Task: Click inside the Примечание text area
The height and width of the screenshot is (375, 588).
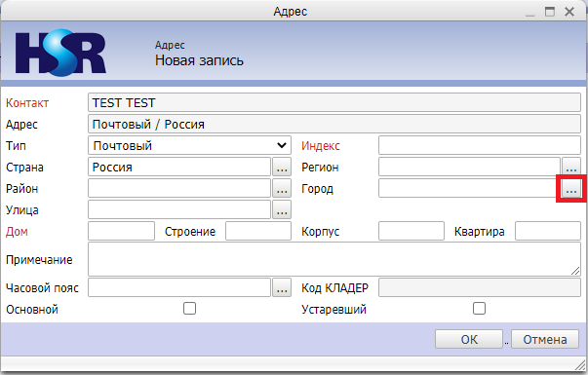Action: pos(334,259)
